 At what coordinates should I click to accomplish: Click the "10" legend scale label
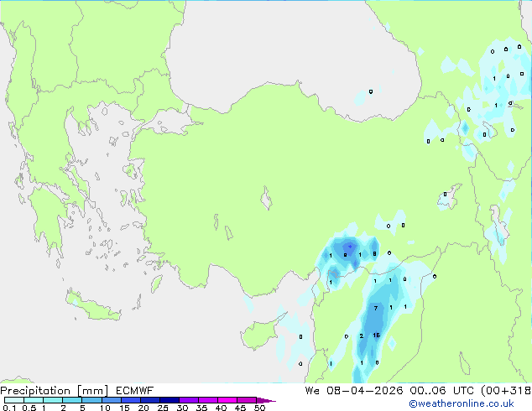click(105, 408)
